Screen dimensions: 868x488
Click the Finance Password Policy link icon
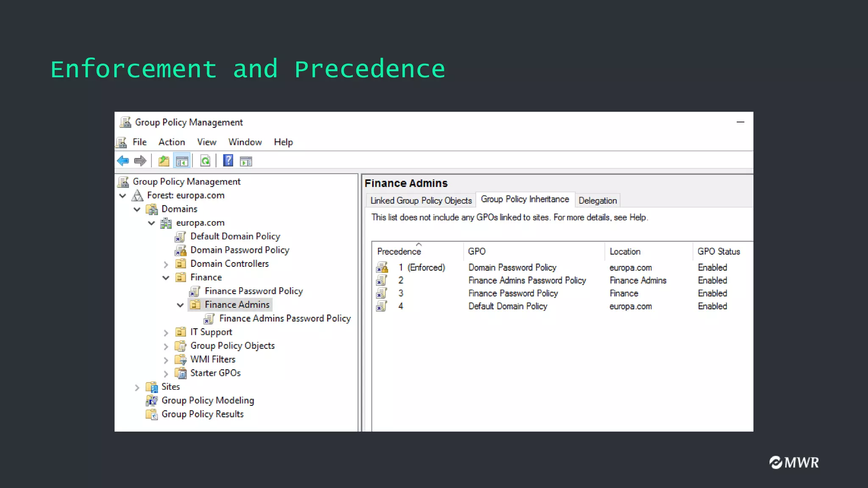(x=195, y=291)
